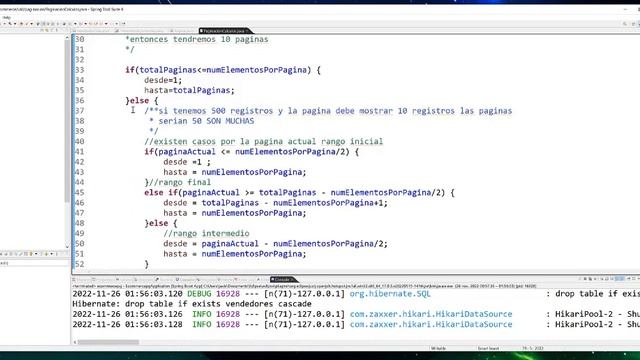Click the scroll-up arrow of left panel scrollbar
The height and width of the screenshot is (360, 640).
67,38
